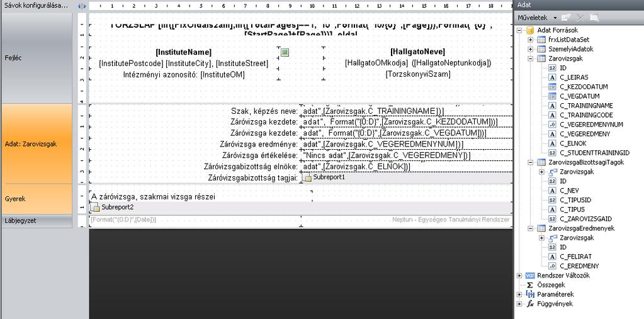Click the frxListDataSet table icon
The height and width of the screenshot is (319, 644).
[x=541, y=40]
